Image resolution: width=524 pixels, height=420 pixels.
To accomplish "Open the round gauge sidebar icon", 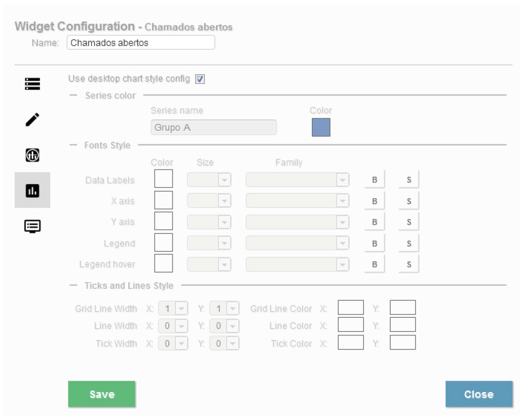I will [32, 155].
